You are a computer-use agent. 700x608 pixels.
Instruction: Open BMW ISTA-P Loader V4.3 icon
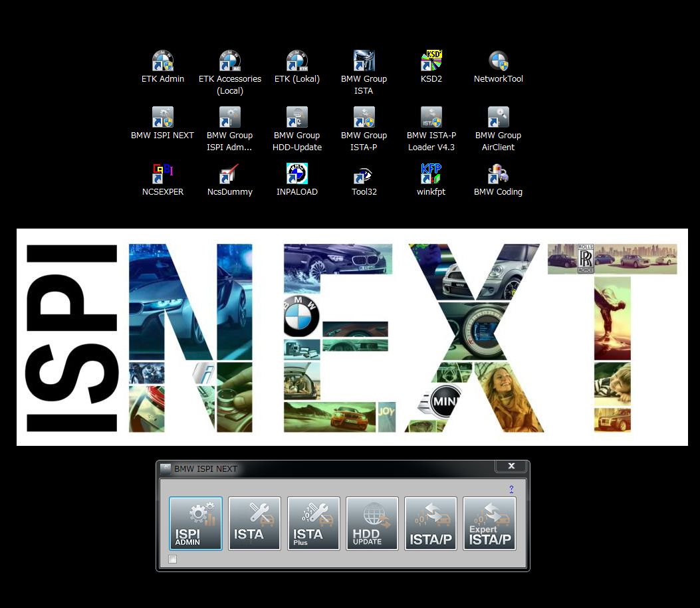click(431, 130)
